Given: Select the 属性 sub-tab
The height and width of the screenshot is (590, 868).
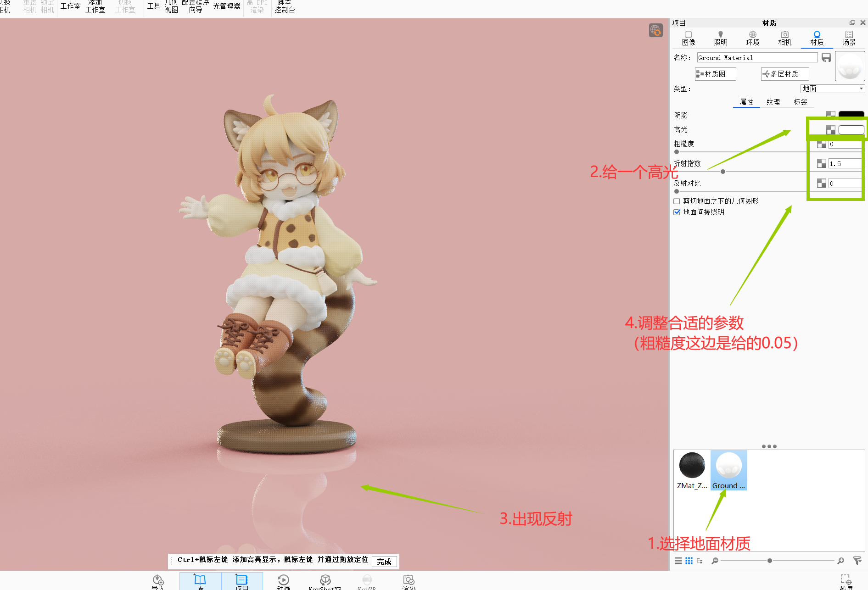Looking at the screenshot, I should click(x=746, y=102).
